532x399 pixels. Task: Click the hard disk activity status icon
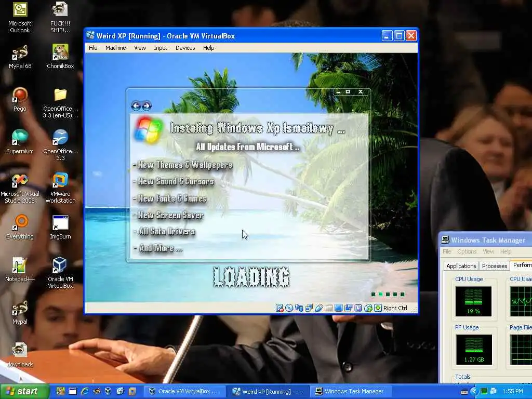click(279, 308)
